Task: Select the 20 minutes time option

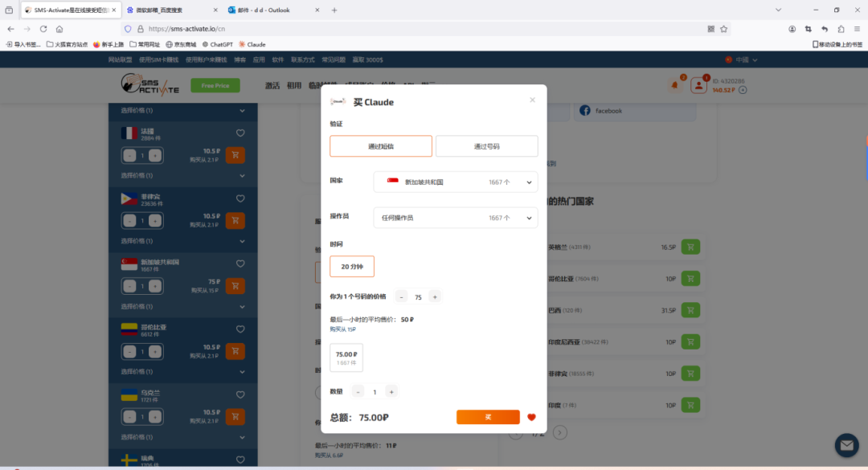Action: pos(352,267)
